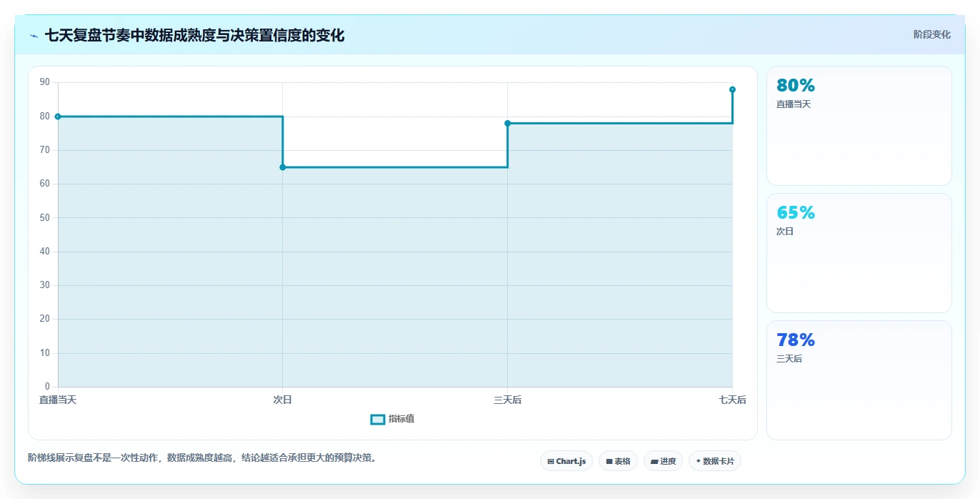Select the 进度 tag pill
This screenshot has height=499, width=980.
tap(663, 461)
